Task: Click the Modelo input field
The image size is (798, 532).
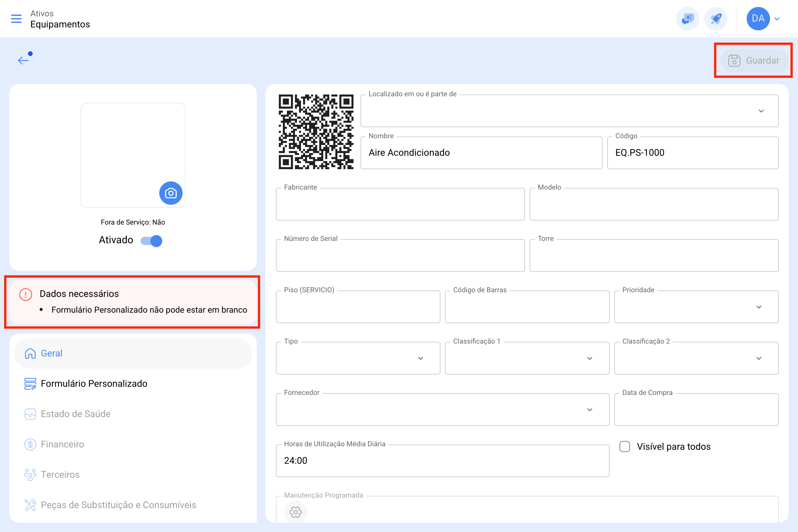Action: (654, 204)
